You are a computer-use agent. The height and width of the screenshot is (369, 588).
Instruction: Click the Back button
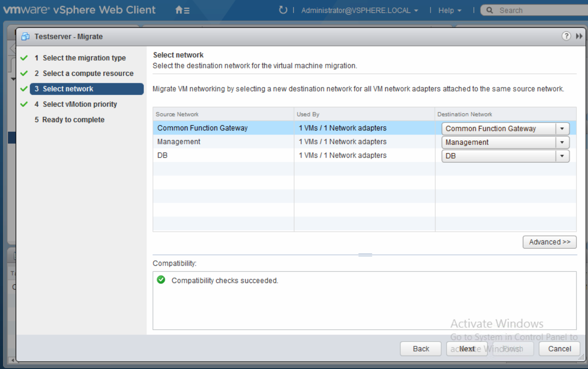tap(421, 349)
